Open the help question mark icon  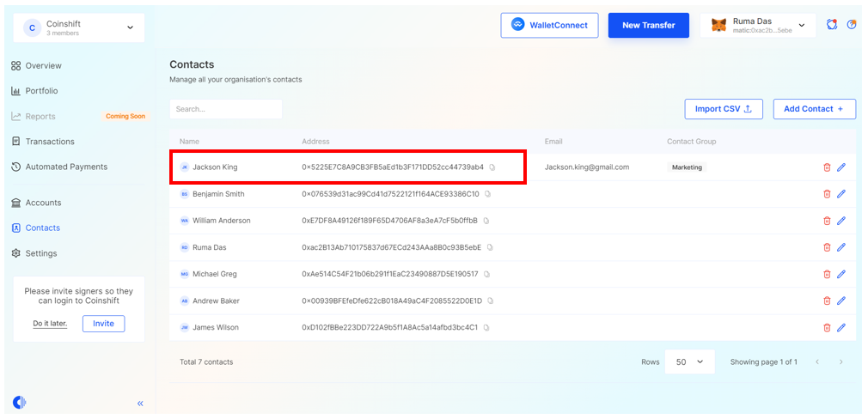click(x=852, y=25)
